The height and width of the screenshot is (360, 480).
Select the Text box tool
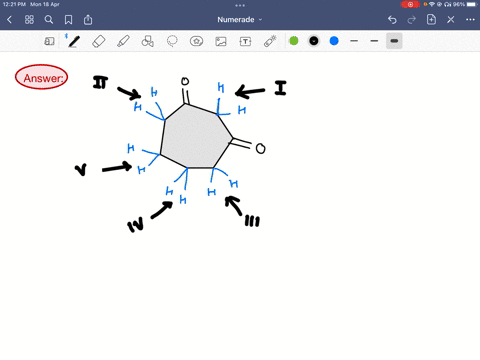245,41
